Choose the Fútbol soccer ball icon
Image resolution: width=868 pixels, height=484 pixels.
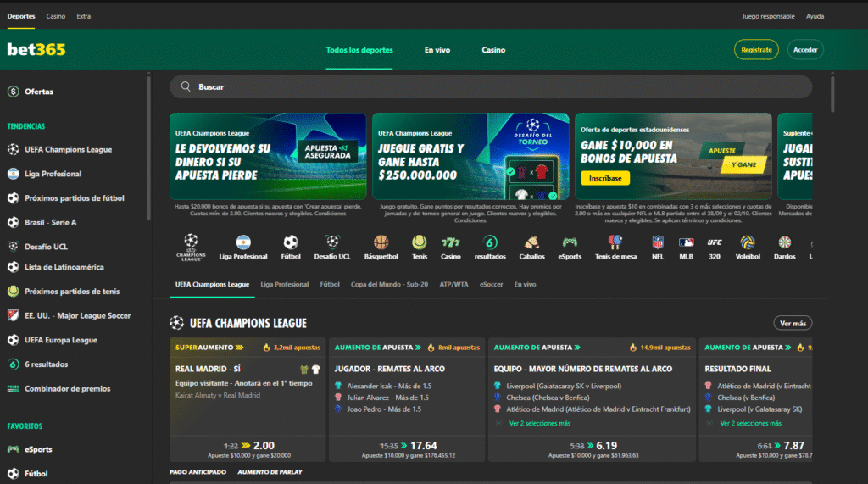(291, 242)
